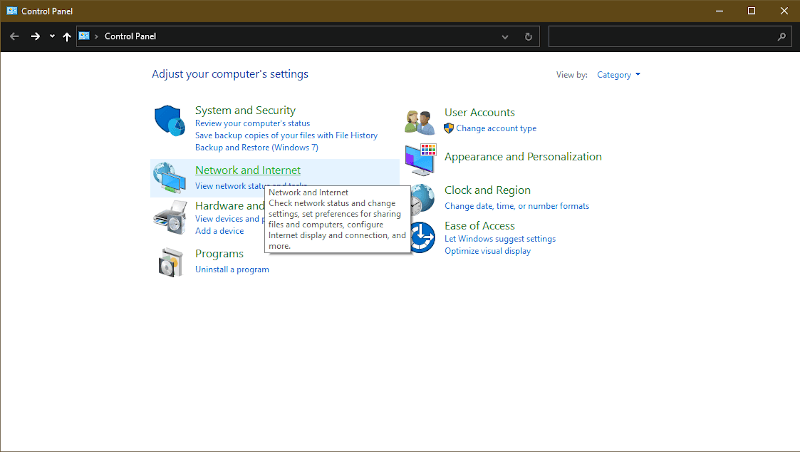Open User Accounts heading link

click(x=480, y=112)
